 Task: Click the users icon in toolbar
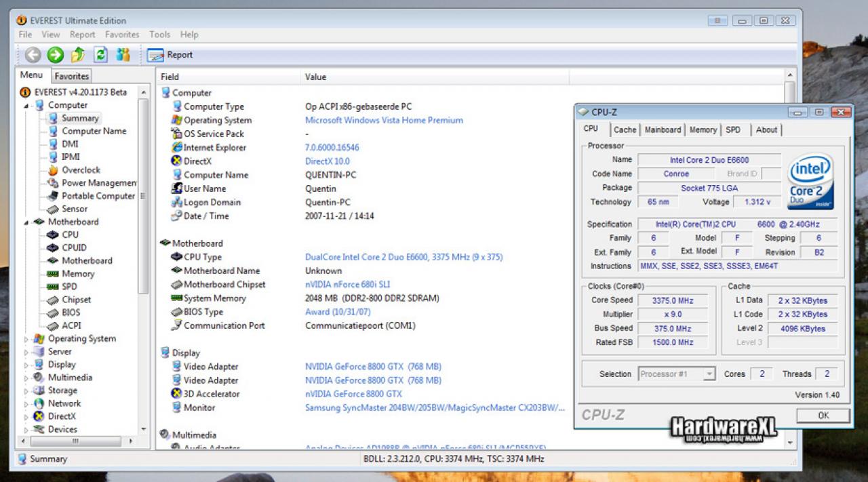click(123, 55)
